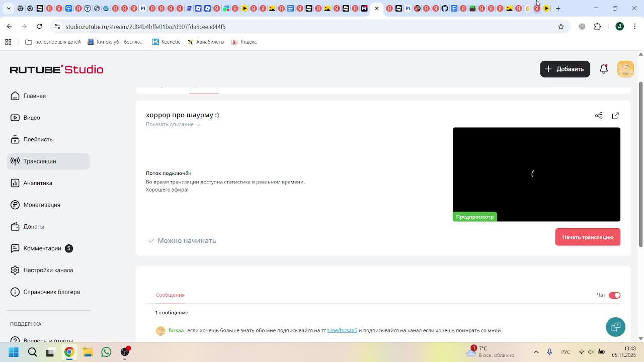Open the Windows Start menu
The height and width of the screenshot is (362, 644).
[x=14, y=352]
